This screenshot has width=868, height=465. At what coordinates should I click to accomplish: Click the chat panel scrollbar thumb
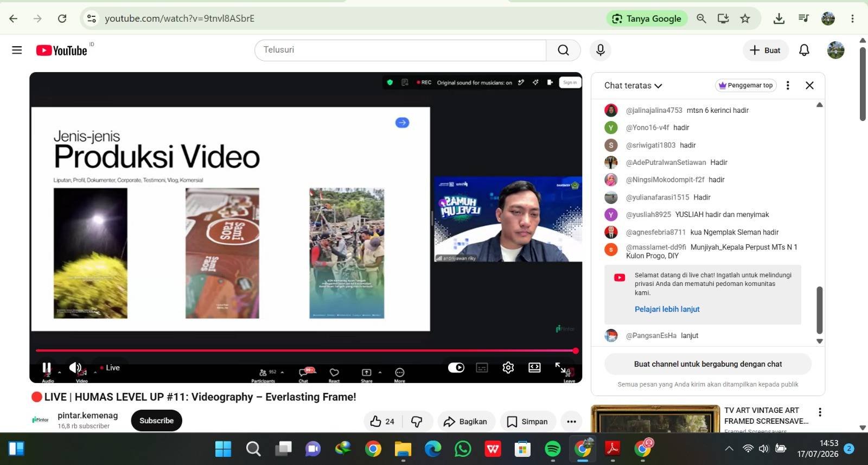point(819,310)
